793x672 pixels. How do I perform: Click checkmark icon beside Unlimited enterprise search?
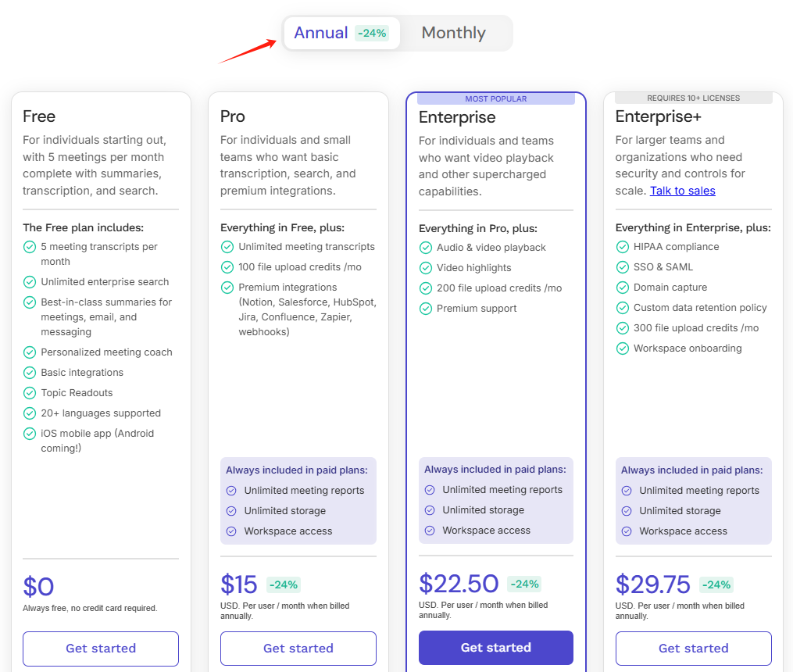pos(30,282)
